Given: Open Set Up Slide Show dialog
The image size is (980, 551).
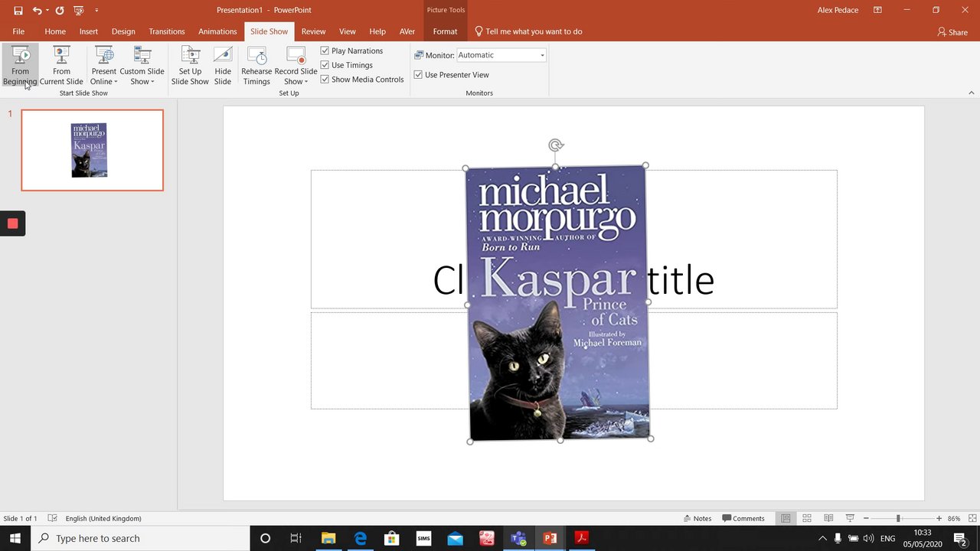Looking at the screenshot, I should 190,66.
